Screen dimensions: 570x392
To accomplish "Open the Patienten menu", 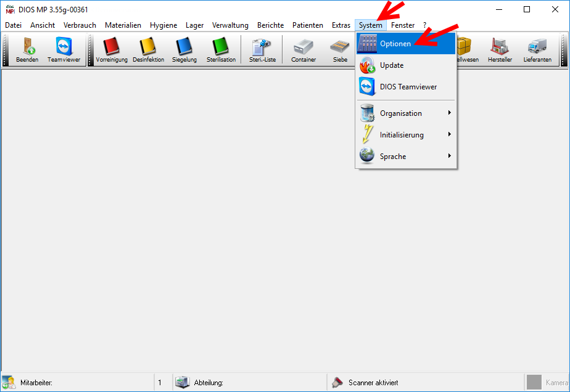I will pos(308,25).
